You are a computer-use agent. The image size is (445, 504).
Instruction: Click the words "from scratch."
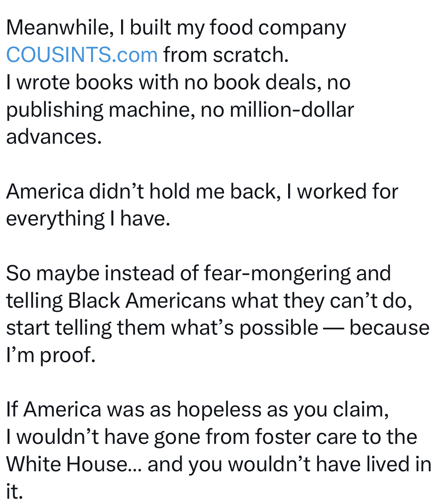coord(225,55)
